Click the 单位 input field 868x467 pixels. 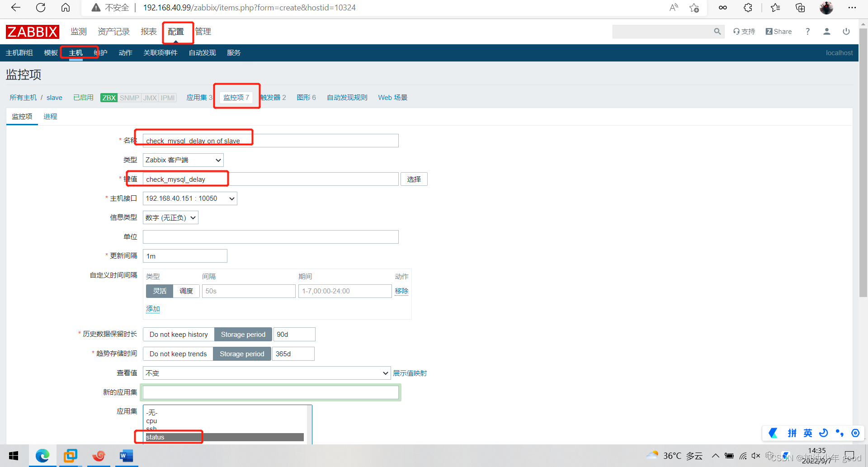pyautogui.click(x=271, y=237)
